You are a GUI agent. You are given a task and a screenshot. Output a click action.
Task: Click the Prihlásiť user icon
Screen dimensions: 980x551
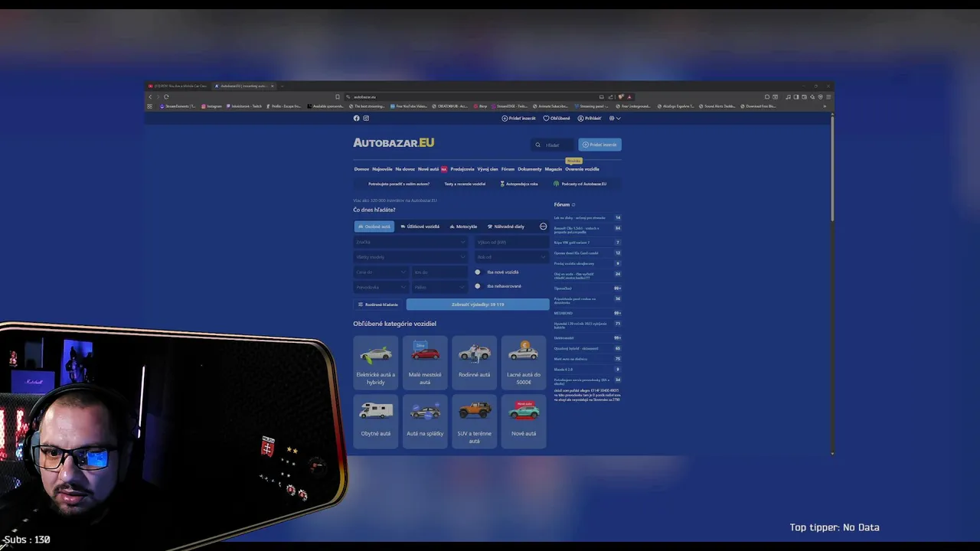click(x=580, y=118)
